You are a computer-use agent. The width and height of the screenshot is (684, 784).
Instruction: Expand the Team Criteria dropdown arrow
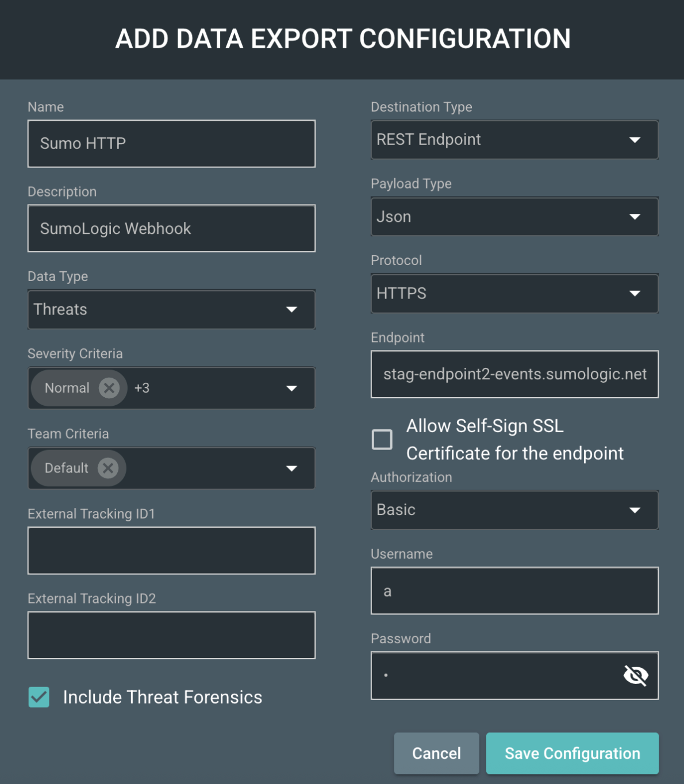point(291,468)
